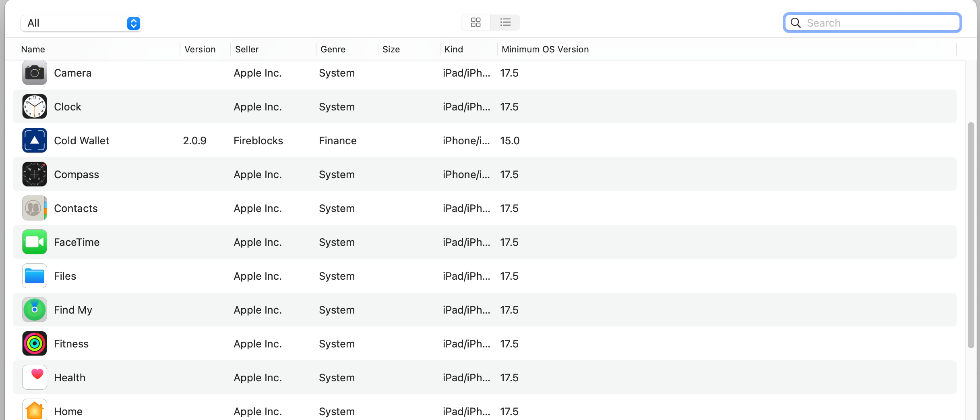Click the Health heart icon
The height and width of the screenshot is (420, 980).
(35, 377)
